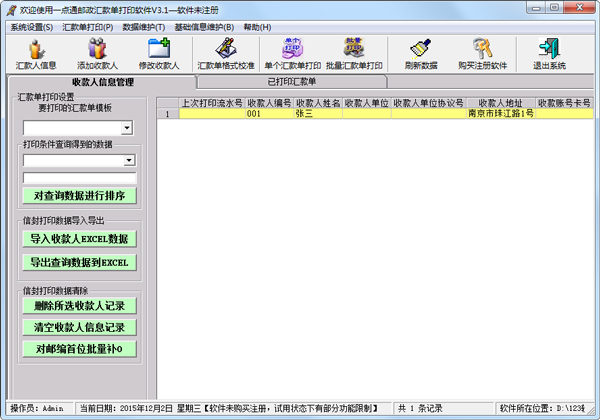Open 购买注册软件 key icon

click(483, 54)
